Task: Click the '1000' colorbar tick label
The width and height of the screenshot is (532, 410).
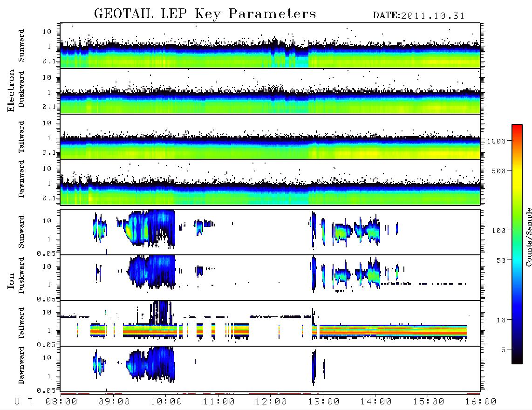Action: tap(496, 141)
